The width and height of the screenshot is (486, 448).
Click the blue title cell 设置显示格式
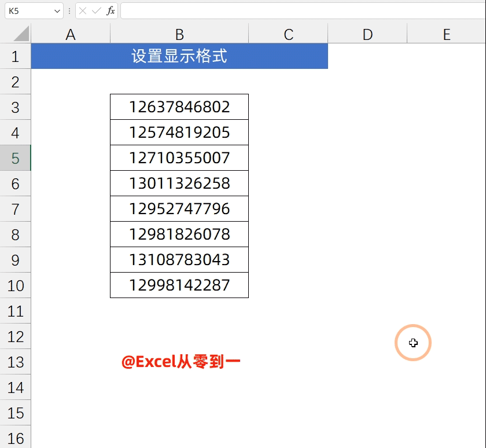coord(179,56)
